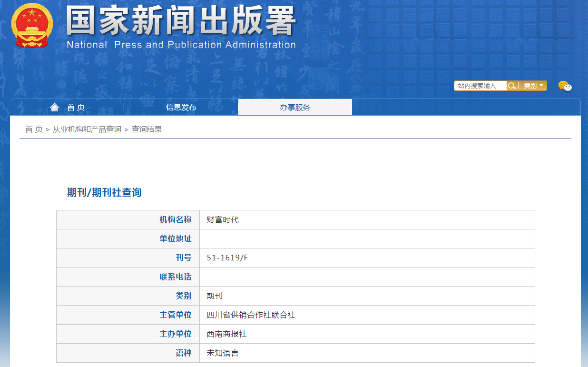Viewport: 588px width, 367px height.
Task: Open 从业机构和产品查询 breadcrumb link
Action: (x=87, y=129)
